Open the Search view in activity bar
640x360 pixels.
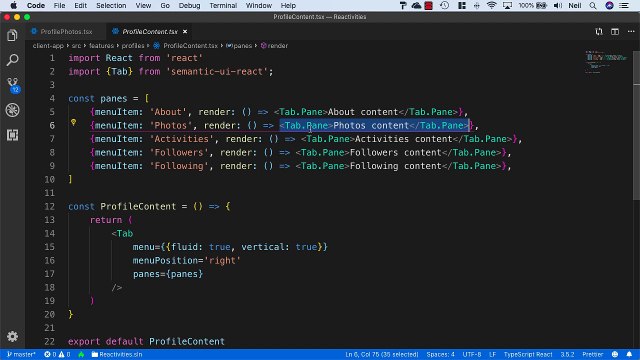coord(12,60)
